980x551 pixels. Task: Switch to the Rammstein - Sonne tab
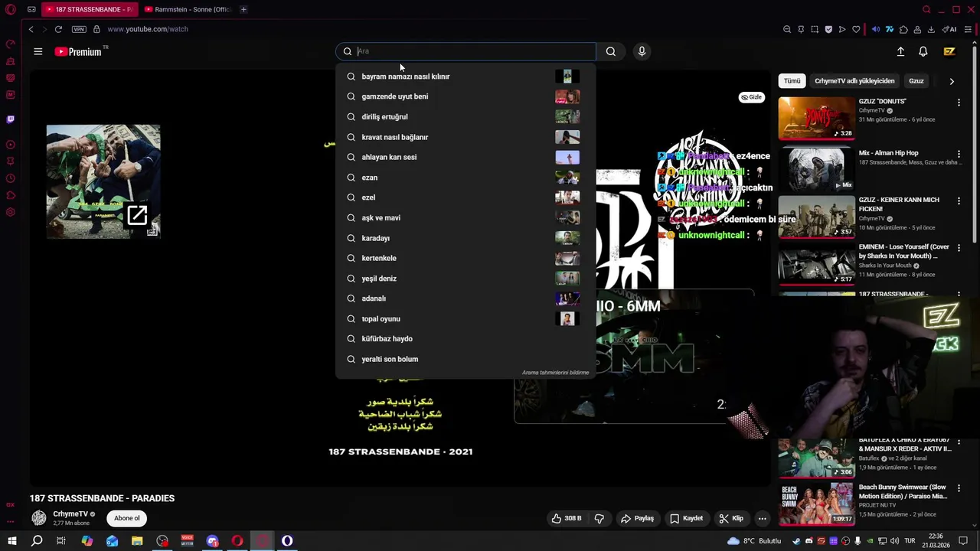point(187,9)
